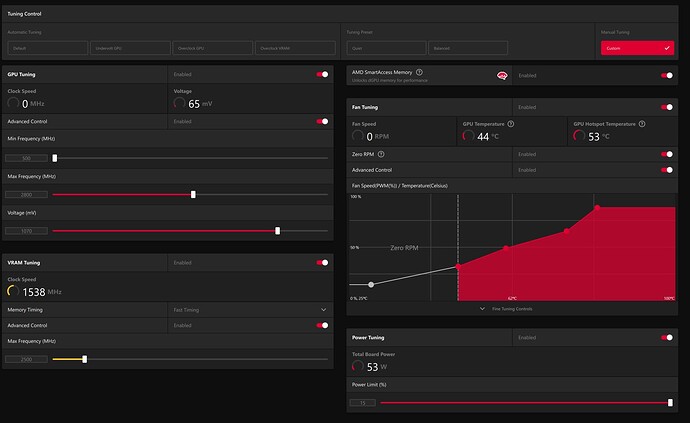
Task: Click the "1538" VRAM clock speed reading
Action: (34, 292)
